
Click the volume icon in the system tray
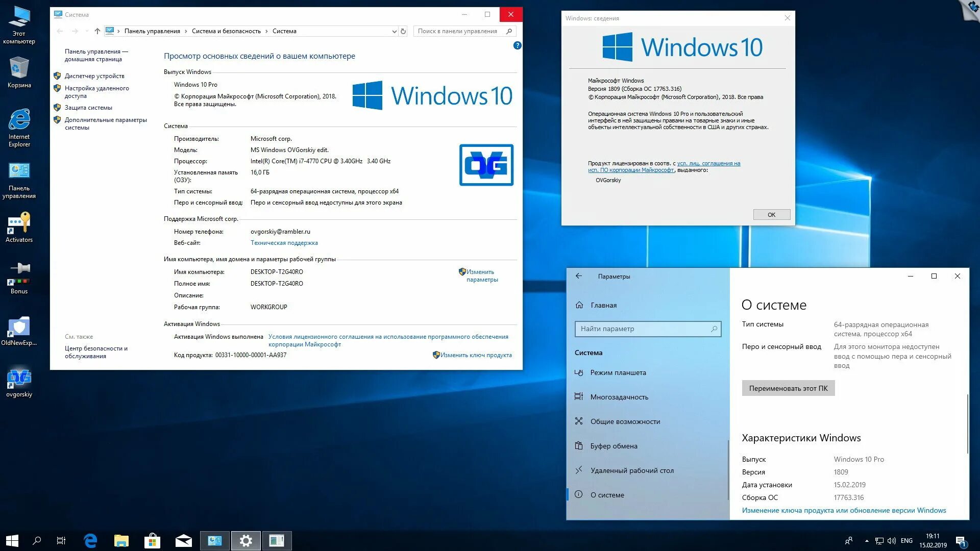892,541
